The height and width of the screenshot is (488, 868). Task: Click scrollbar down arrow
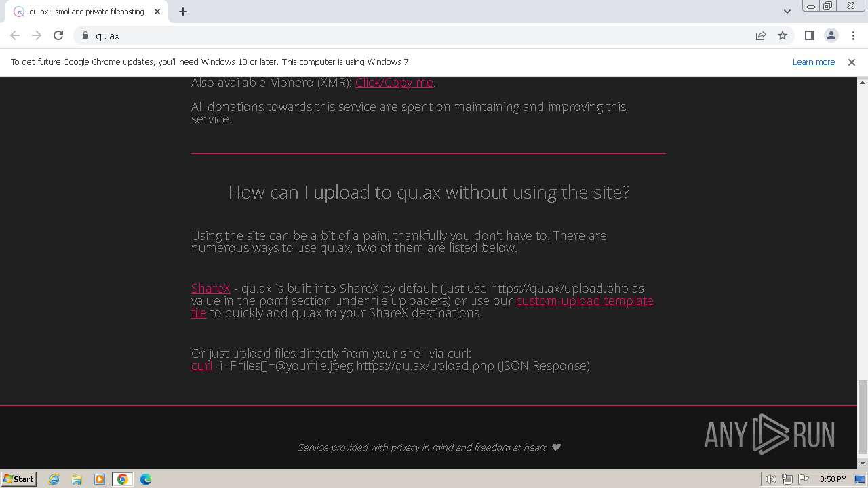(863, 463)
